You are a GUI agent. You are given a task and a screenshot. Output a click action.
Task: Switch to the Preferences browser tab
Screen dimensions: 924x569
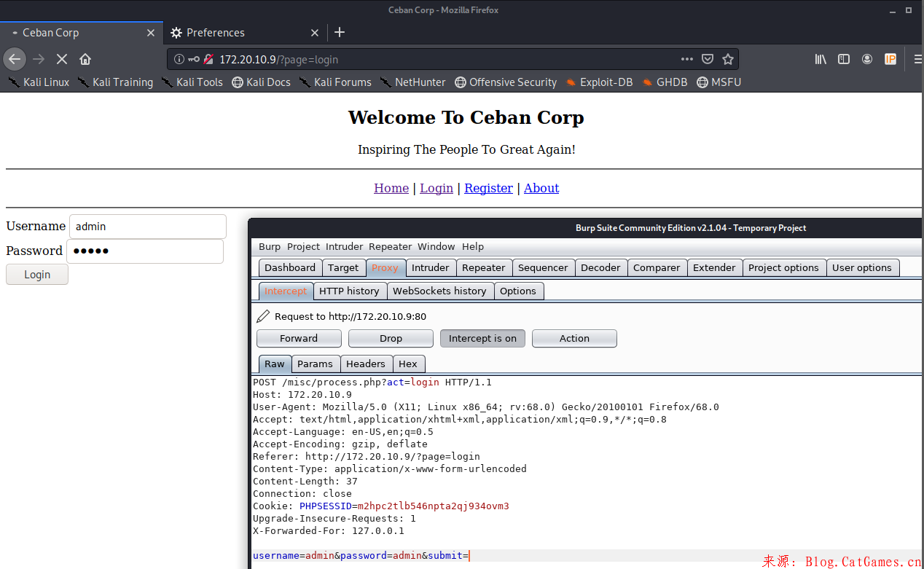244,33
